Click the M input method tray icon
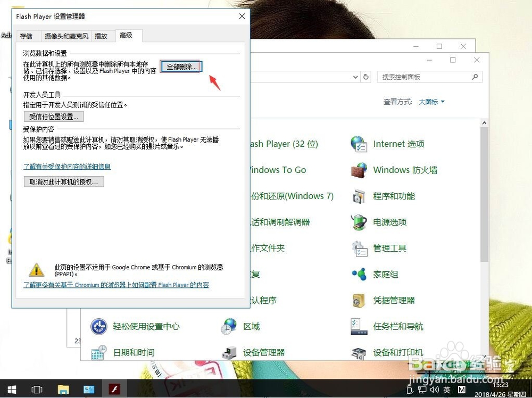This screenshot has height=398, width=532. click(461, 389)
